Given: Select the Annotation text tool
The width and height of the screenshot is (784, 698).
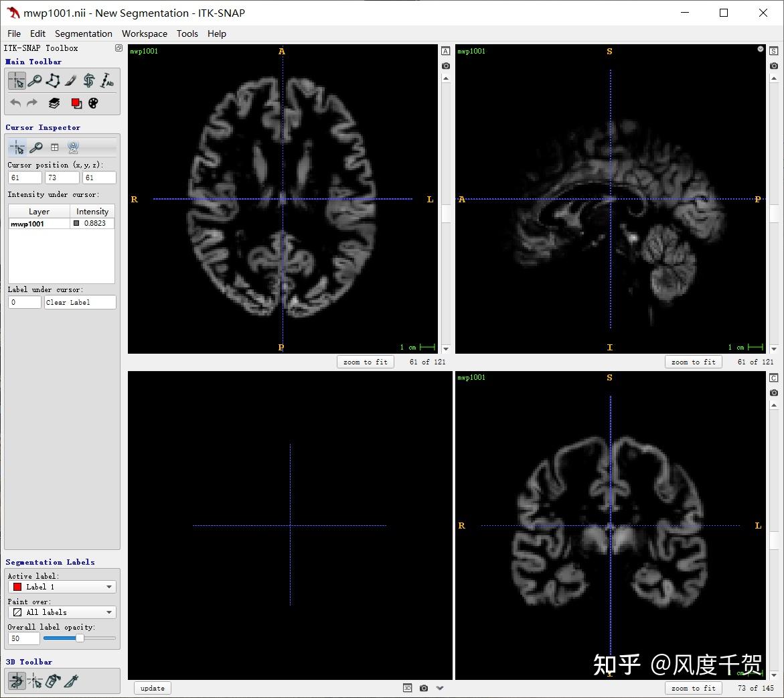Looking at the screenshot, I should [x=107, y=80].
